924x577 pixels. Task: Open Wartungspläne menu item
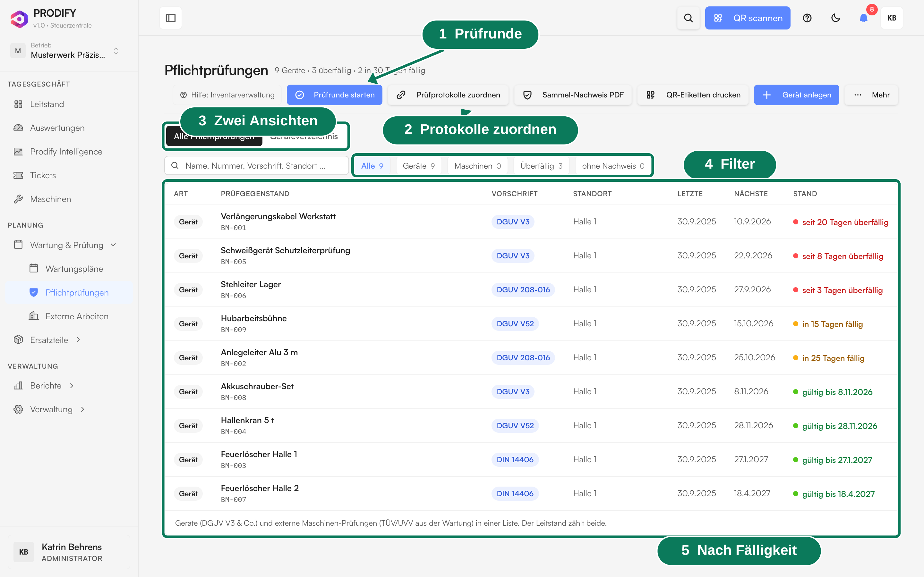(74, 269)
